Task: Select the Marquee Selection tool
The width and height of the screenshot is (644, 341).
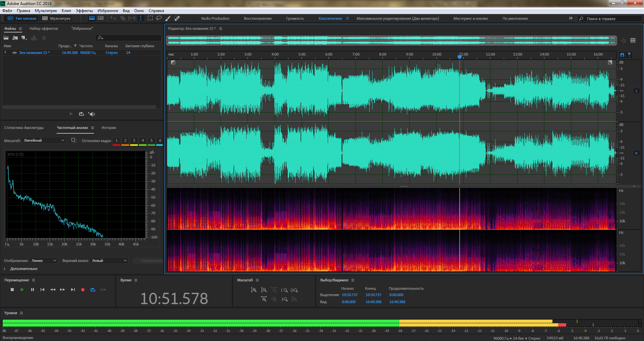Action: click(150, 18)
